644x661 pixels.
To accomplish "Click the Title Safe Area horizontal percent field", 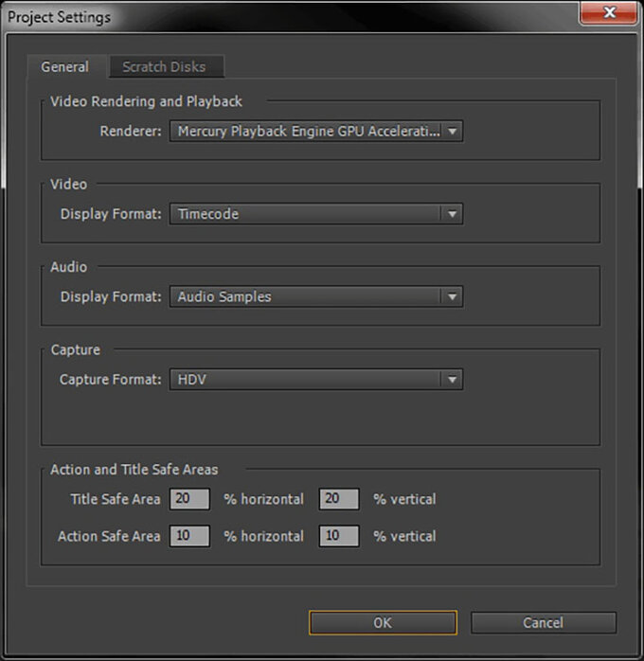I will [x=189, y=499].
